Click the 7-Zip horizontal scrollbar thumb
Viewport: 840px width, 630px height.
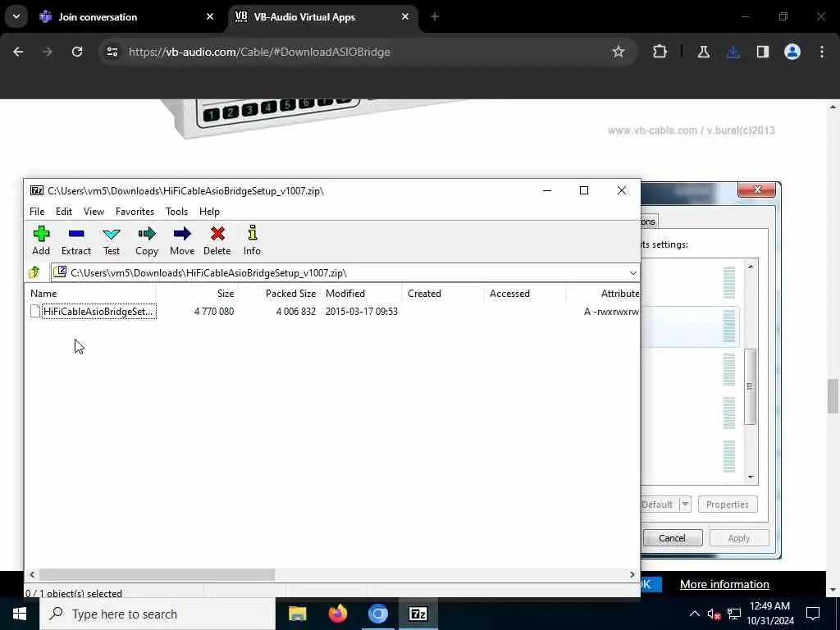[x=157, y=575]
